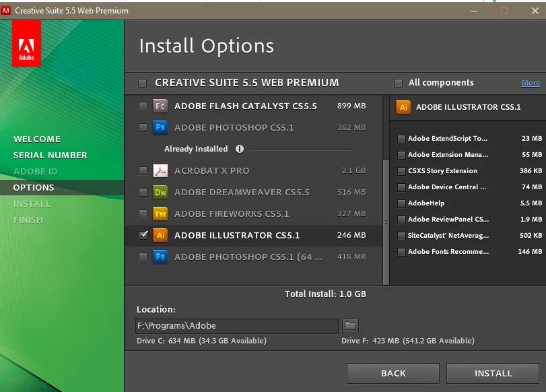This screenshot has height=392, width=546.
Task: Toggle the Adobe Dreamweaver CS5.5 checkbox
Action: click(143, 193)
